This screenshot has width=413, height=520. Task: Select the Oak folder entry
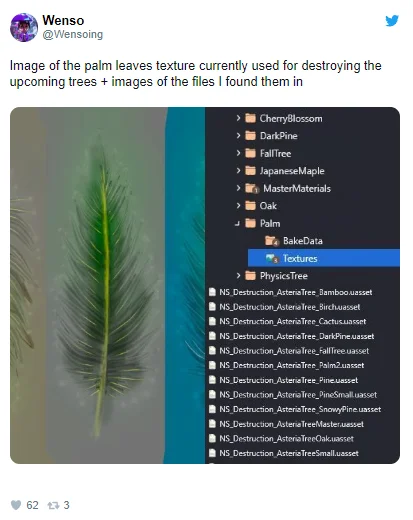[261, 206]
